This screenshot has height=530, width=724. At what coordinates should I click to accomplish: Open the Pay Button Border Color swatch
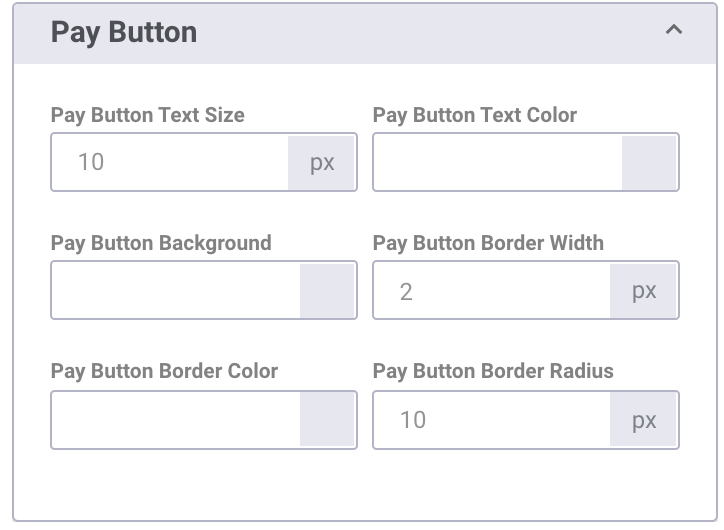coord(327,420)
